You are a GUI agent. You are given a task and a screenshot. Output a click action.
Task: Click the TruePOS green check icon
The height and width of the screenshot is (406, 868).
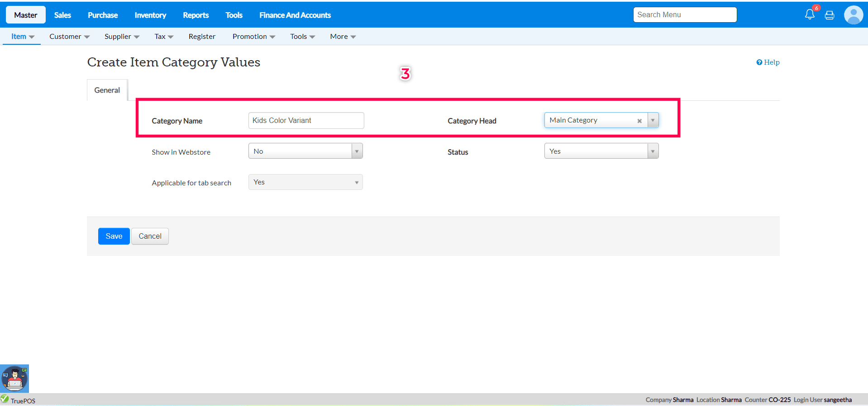[5, 399]
